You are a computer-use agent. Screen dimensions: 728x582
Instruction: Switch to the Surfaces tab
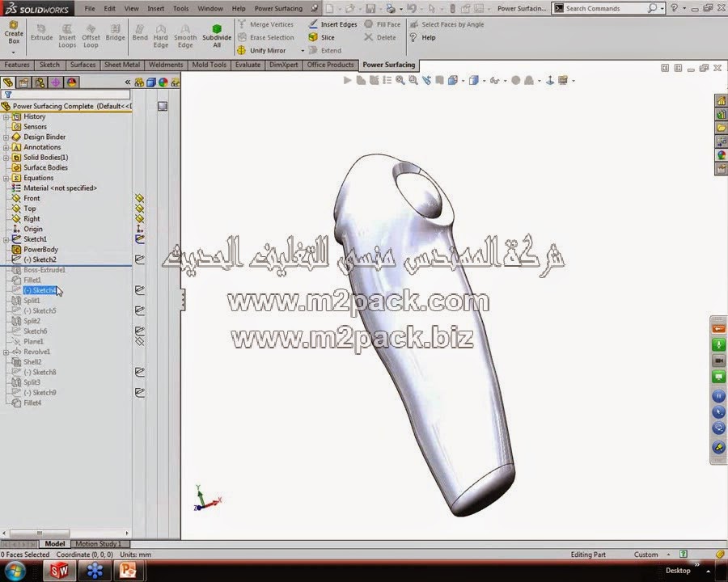pos(83,65)
